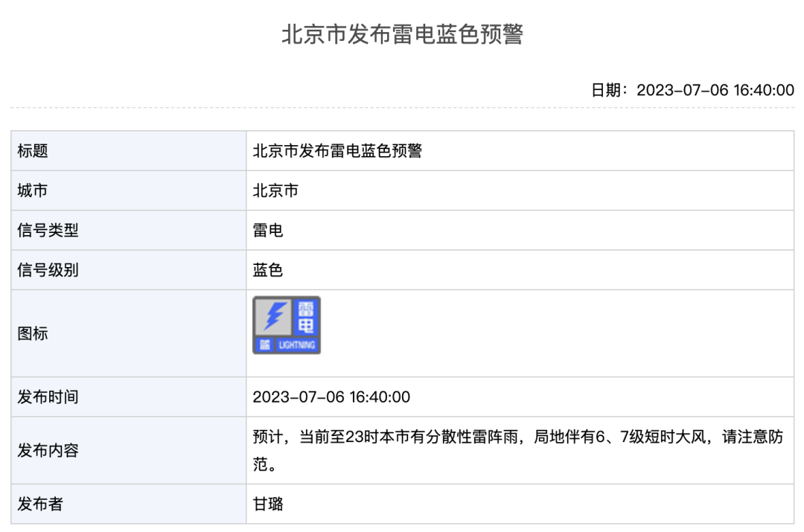Screen dimensions: 804x532
Task: Select the 日期 timestamp at top right
Action: pyautogui.click(x=692, y=90)
